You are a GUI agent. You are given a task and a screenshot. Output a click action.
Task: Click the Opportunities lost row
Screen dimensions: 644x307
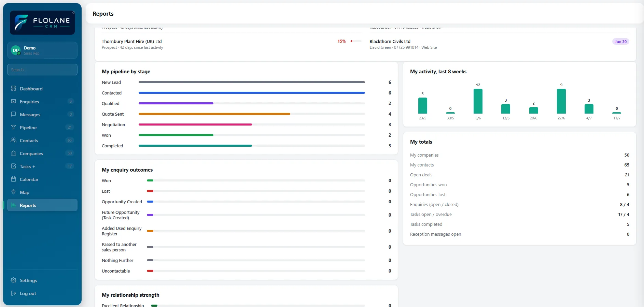[520, 194]
